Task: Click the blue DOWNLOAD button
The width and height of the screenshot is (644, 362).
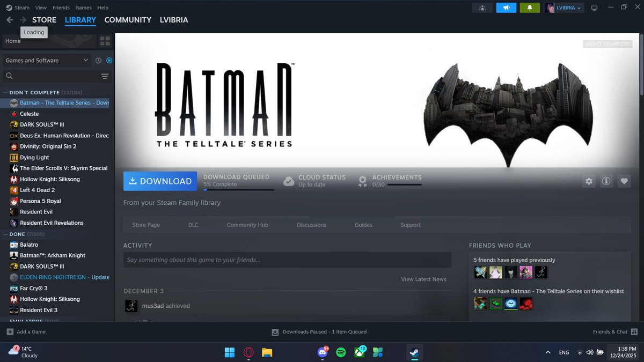Action: 160,181
